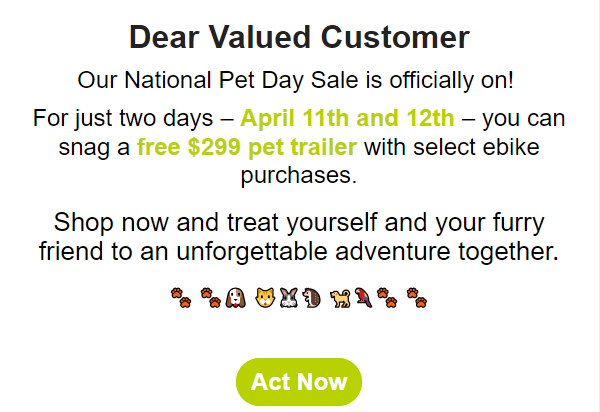Click the paw prints emoji right after the parrot
Image resolution: width=600 pixels, height=412 pixels.
387,298
